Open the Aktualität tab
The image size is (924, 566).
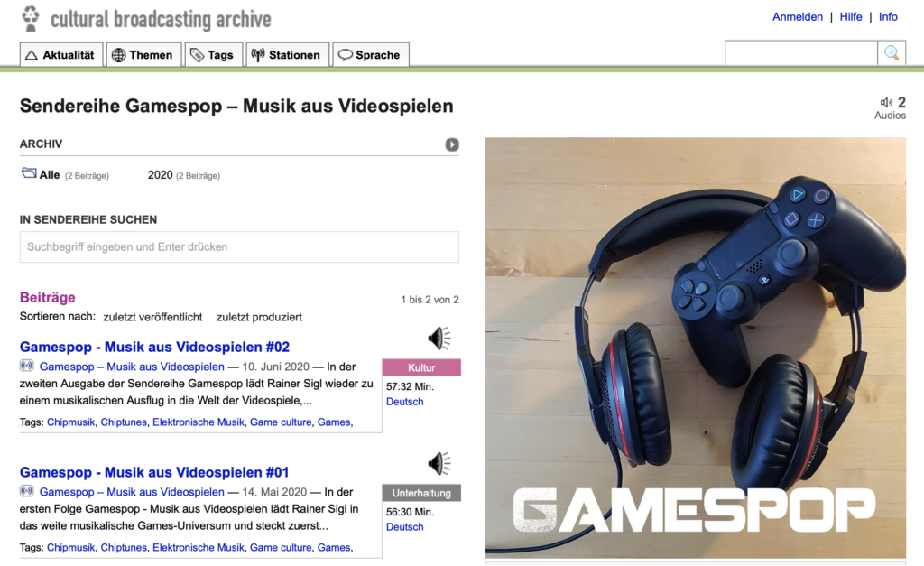[x=61, y=55]
